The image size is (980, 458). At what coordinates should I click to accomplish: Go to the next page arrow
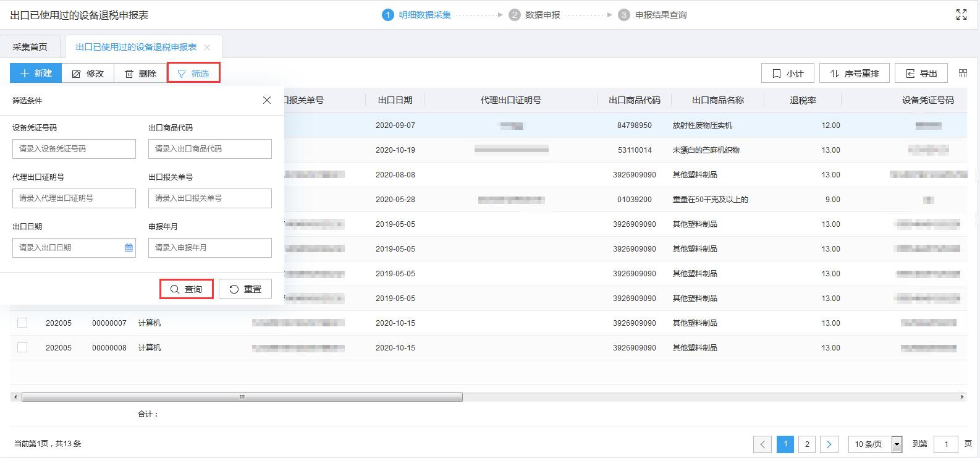(x=829, y=444)
